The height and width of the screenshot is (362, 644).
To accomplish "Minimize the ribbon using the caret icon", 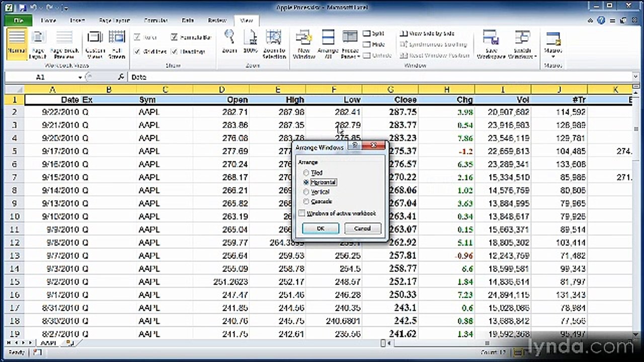I will (x=591, y=21).
